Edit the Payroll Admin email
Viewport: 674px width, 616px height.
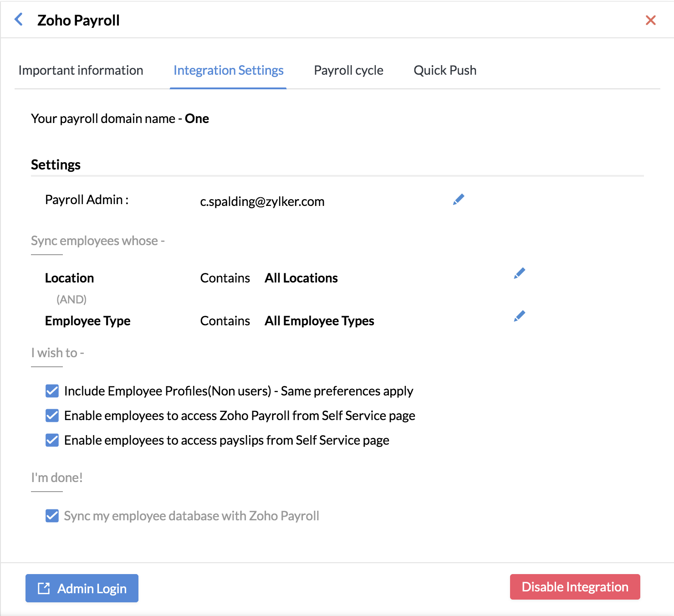[459, 200]
